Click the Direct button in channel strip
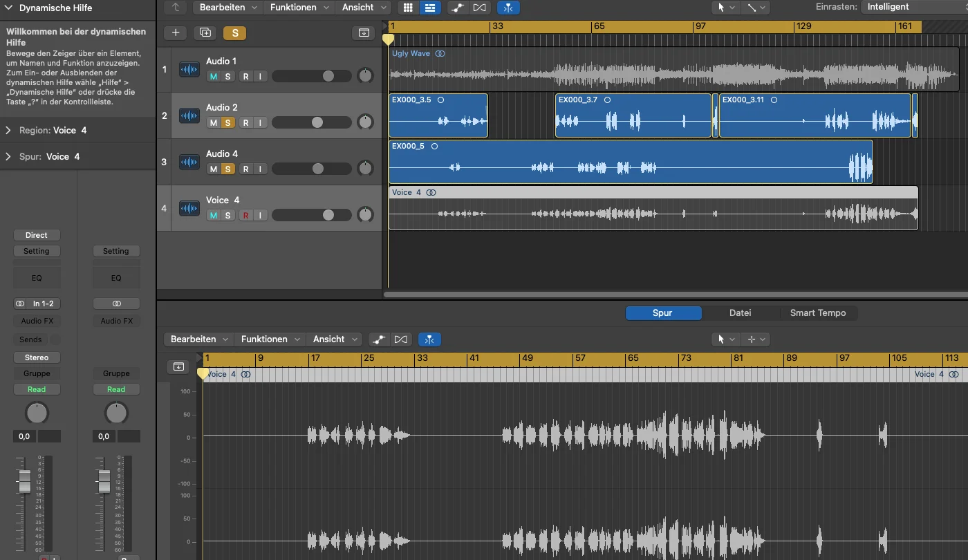The width and height of the screenshot is (968, 560). coord(37,235)
